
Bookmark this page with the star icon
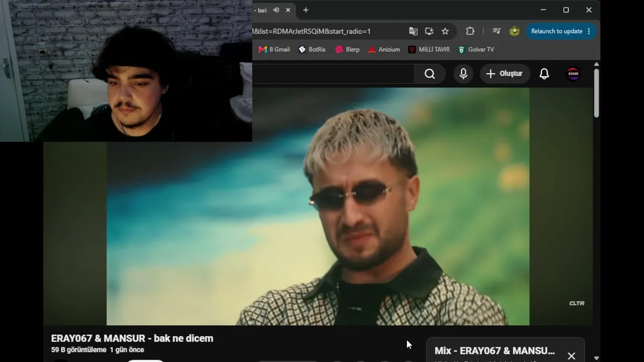(445, 31)
